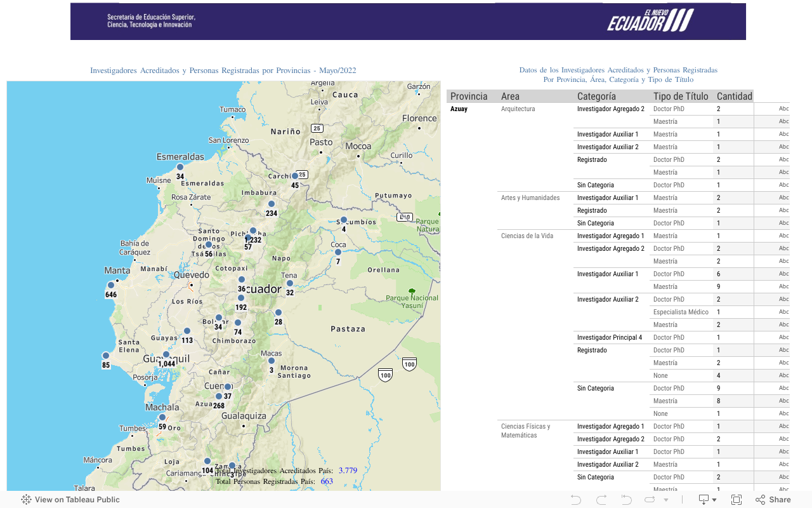Open the Replay speed dropdown arrow
Image resolution: width=812 pixels, height=508 pixels.
[x=666, y=500]
